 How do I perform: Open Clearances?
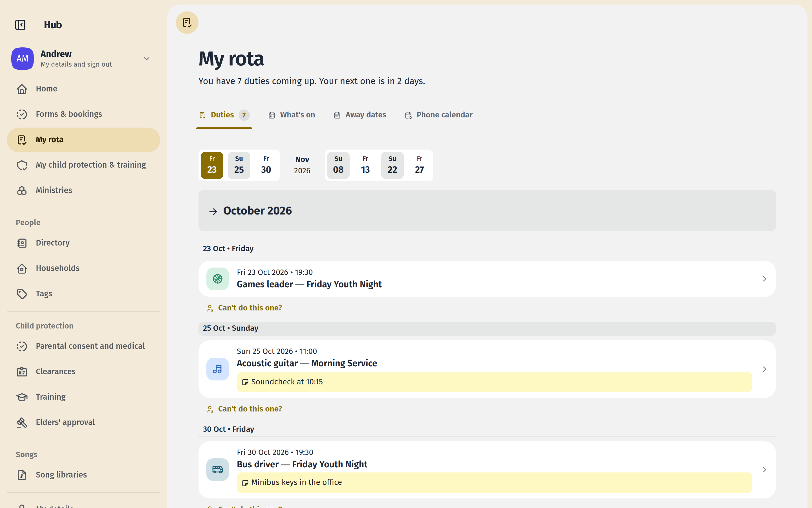pyautogui.click(x=83, y=372)
